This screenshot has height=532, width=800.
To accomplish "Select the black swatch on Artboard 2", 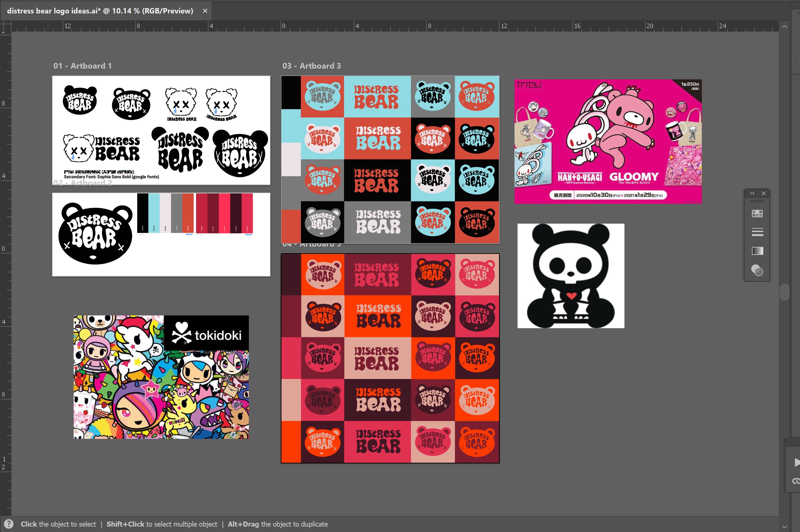I will pyautogui.click(x=143, y=213).
